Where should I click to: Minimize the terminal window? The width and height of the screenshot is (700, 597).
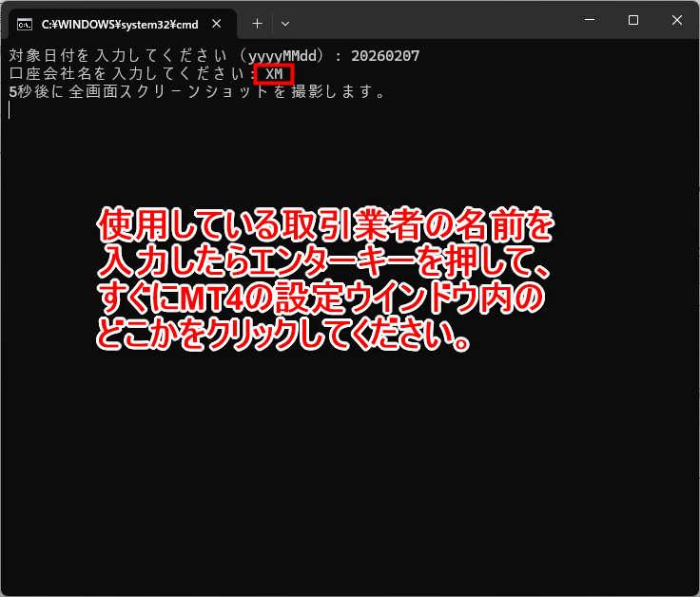tap(589, 20)
